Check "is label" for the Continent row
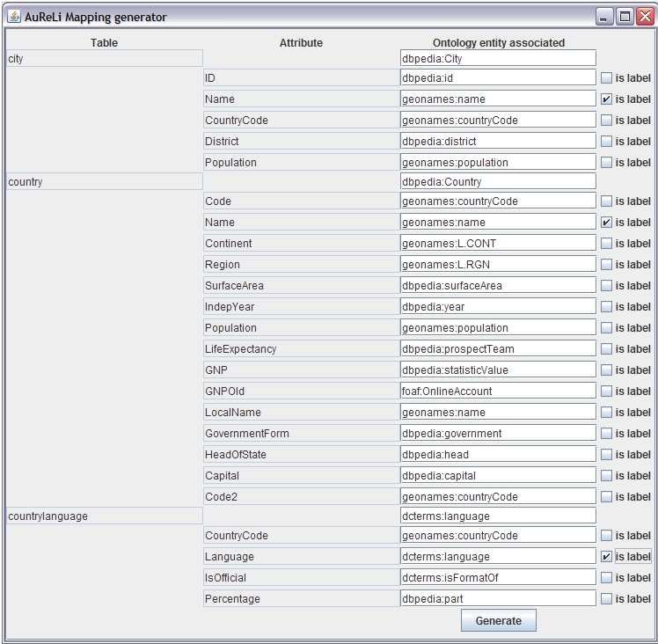 click(x=606, y=244)
